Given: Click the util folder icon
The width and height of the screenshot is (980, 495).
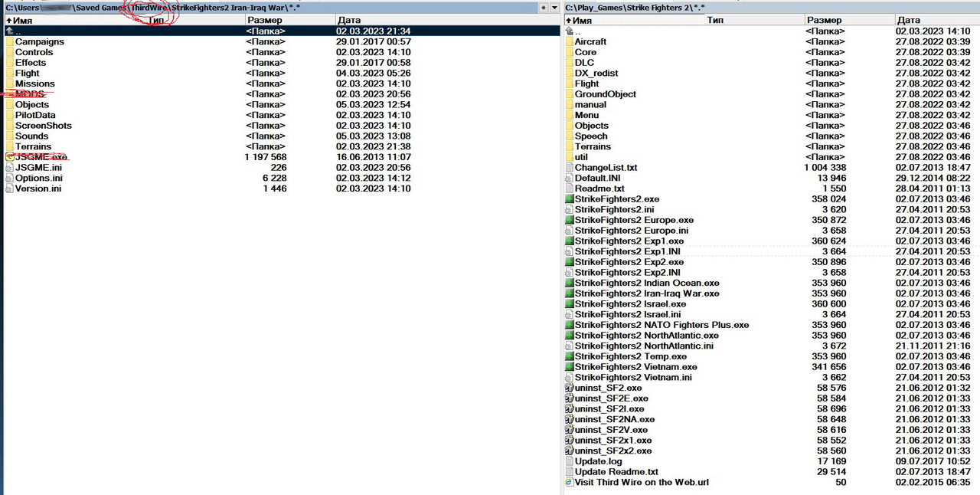Looking at the screenshot, I should tap(569, 157).
